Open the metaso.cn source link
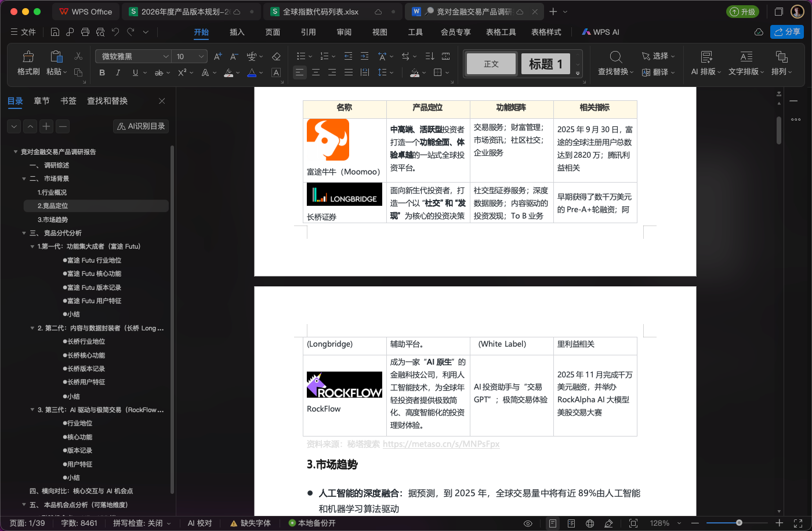Screen dimensions: 812x531 [x=441, y=444]
